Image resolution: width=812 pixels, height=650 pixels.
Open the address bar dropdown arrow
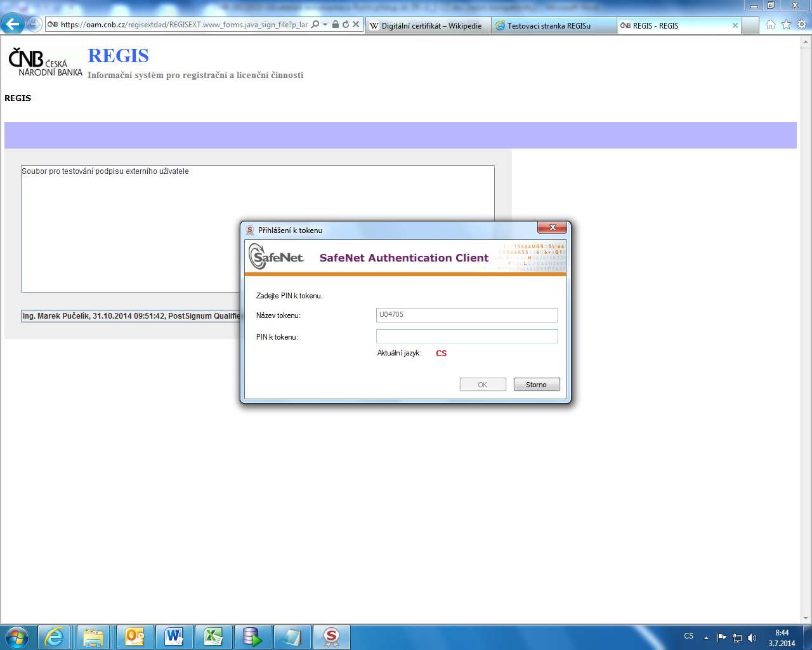(x=325, y=25)
